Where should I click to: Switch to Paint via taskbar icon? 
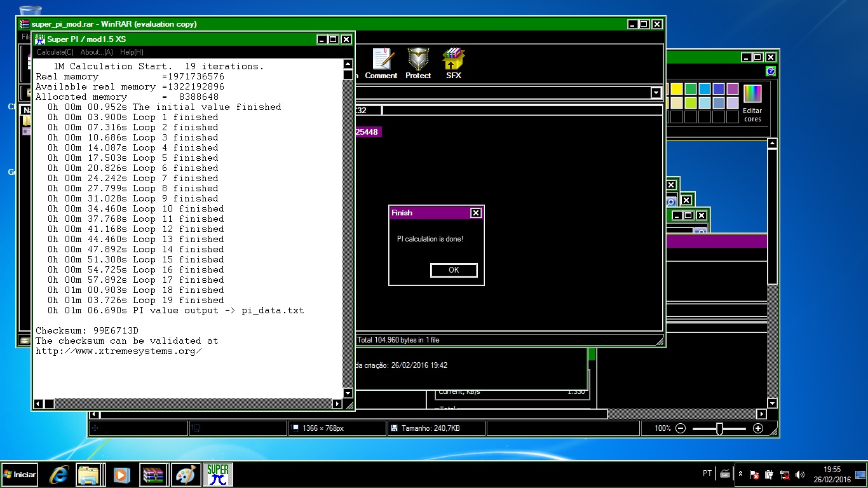coord(186,475)
